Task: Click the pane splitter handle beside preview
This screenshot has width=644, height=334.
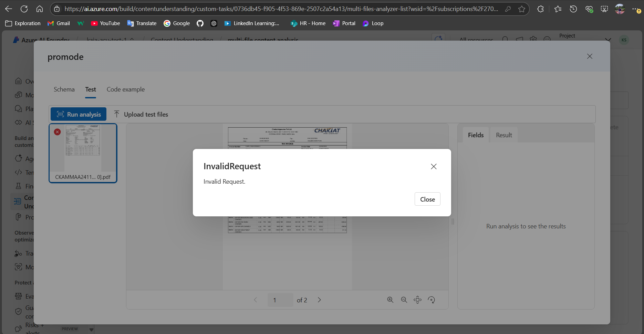Action: click(x=453, y=222)
